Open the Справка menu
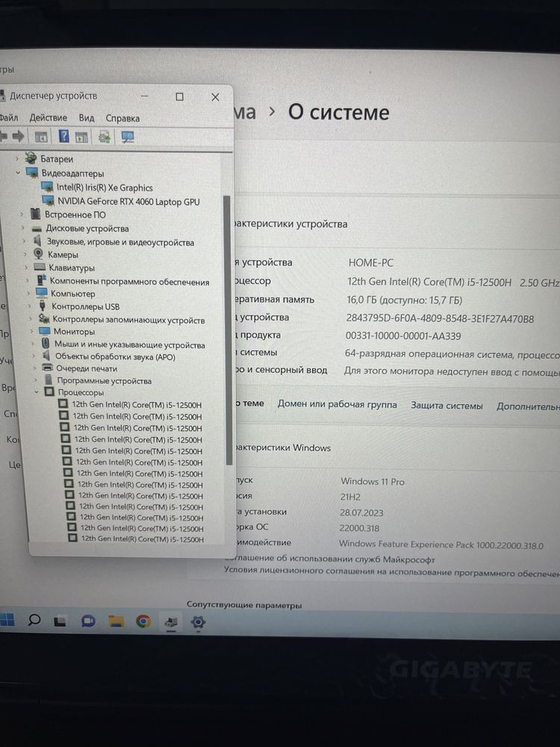This screenshot has width=560, height=747. [x=122, y=118]
